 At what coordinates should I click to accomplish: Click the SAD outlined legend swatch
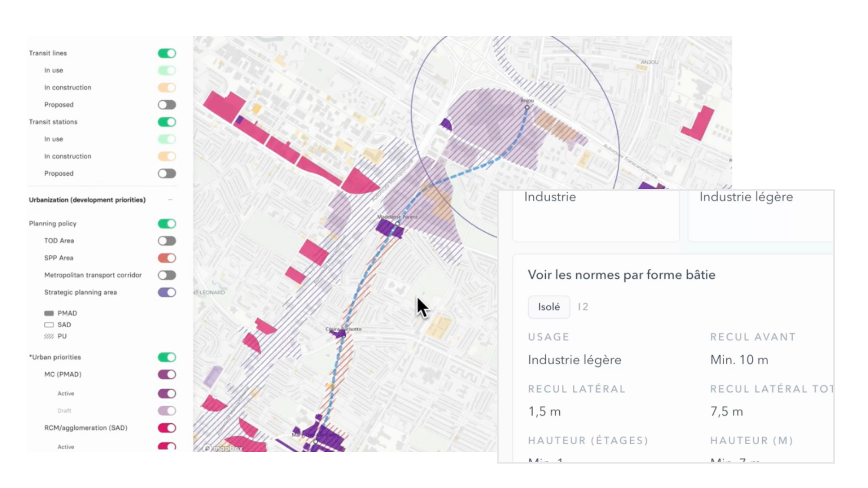pyautogui.click(x=49, y=325)
